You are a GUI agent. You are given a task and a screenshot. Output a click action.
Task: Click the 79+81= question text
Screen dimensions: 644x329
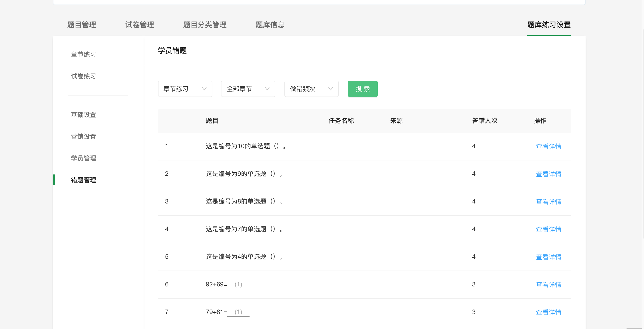216,312
